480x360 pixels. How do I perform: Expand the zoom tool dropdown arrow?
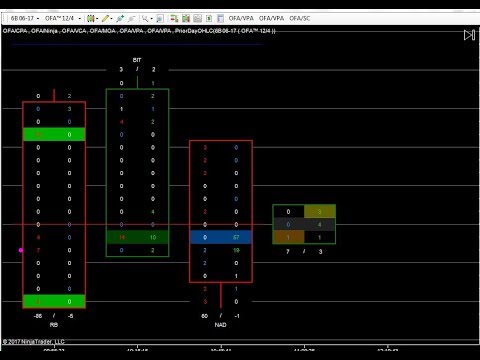click(151, 19)
